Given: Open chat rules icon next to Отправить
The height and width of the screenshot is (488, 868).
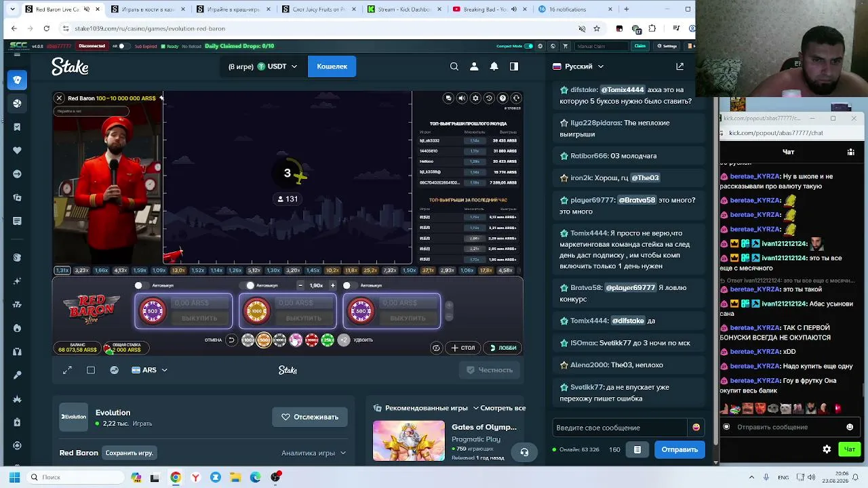Looking at the screenshot, I should click(x=637, y=449).
